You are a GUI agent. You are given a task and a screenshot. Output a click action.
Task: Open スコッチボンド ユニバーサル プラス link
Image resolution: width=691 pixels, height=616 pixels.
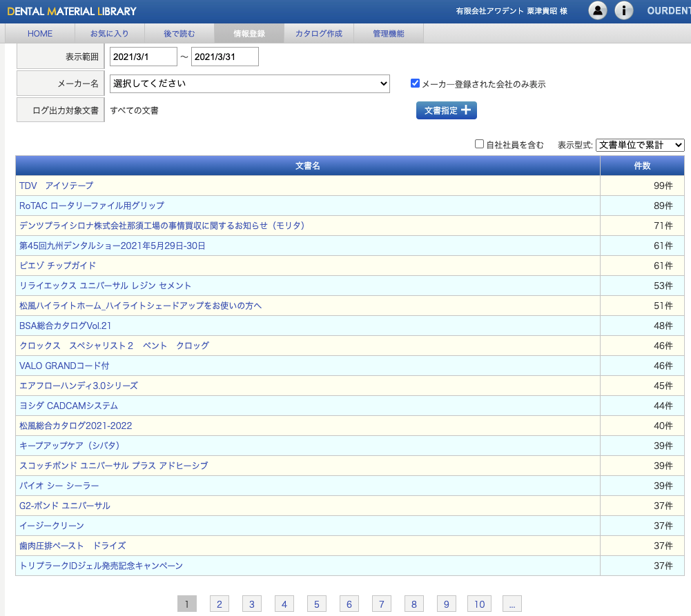click(113, 466)
